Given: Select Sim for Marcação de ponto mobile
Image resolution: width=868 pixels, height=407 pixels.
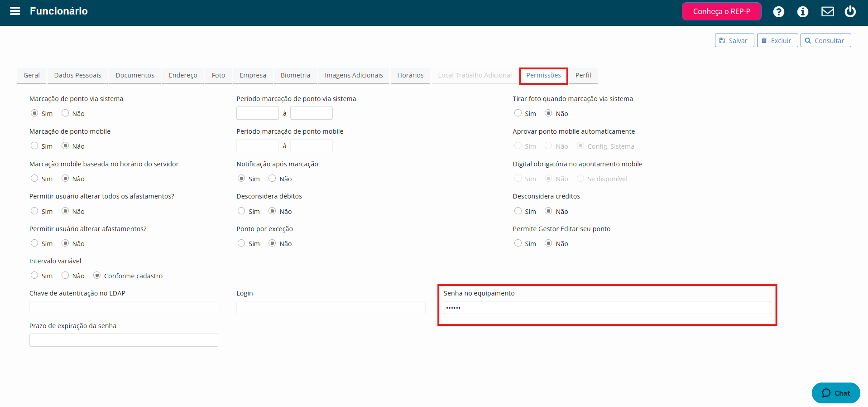Looking at the screenshot, I should (34, 146).
